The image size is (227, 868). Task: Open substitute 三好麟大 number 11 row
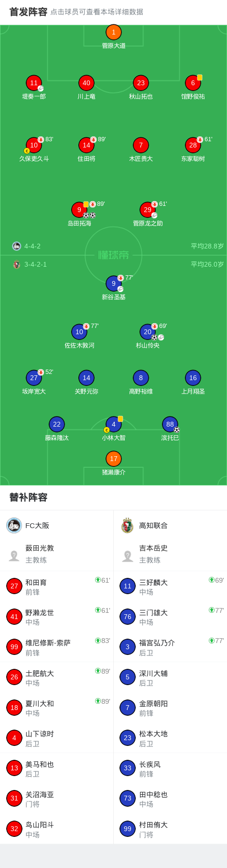pos(170,586)
